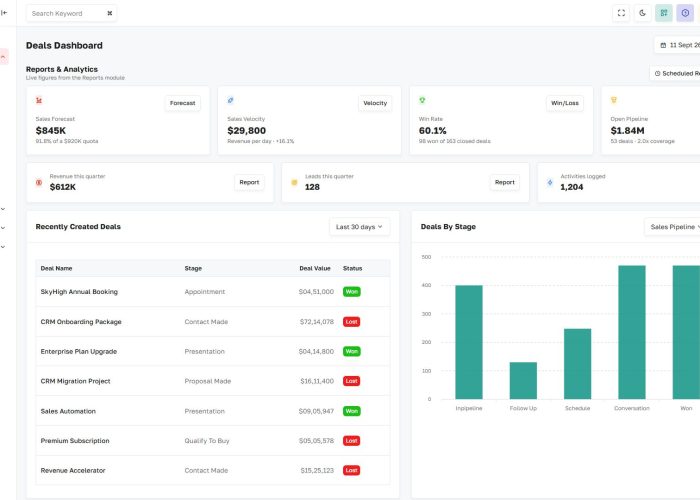Image resolution: width=700 pixels, height=500 pixels.
Task: Click the Won bar in chart
Action: [x=686, y=332]
